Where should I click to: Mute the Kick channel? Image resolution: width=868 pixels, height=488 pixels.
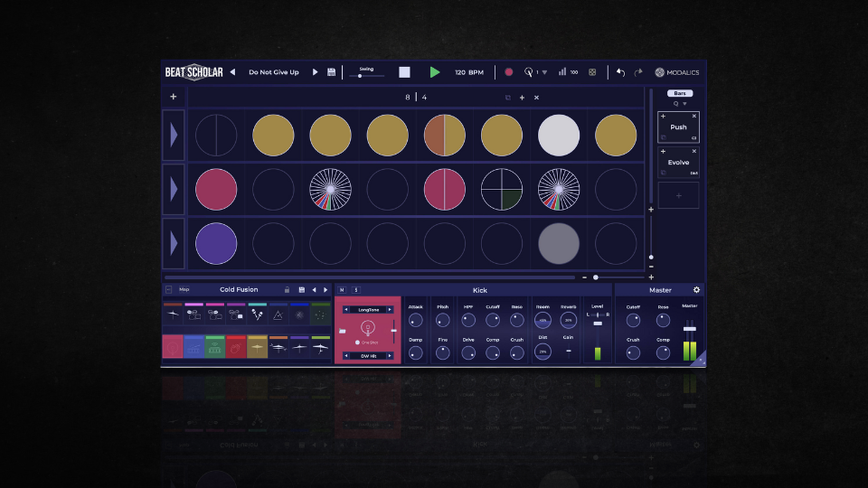click(x=342, y=290)
